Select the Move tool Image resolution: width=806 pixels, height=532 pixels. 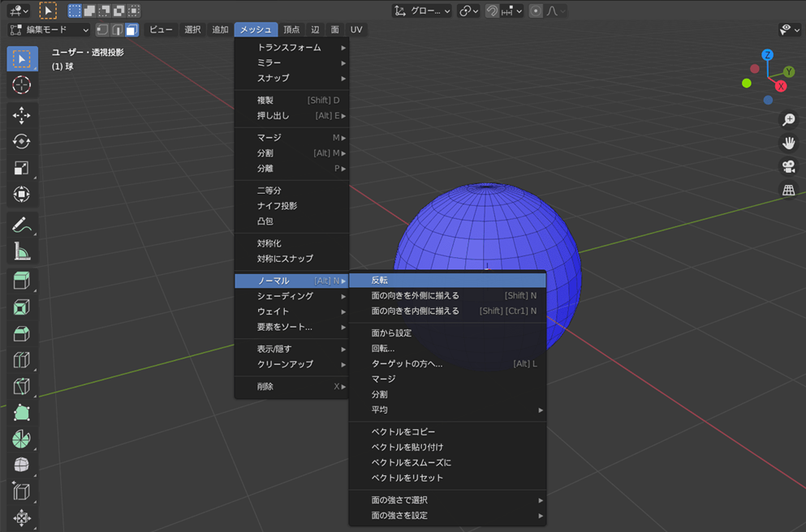(x=22, y=115)
